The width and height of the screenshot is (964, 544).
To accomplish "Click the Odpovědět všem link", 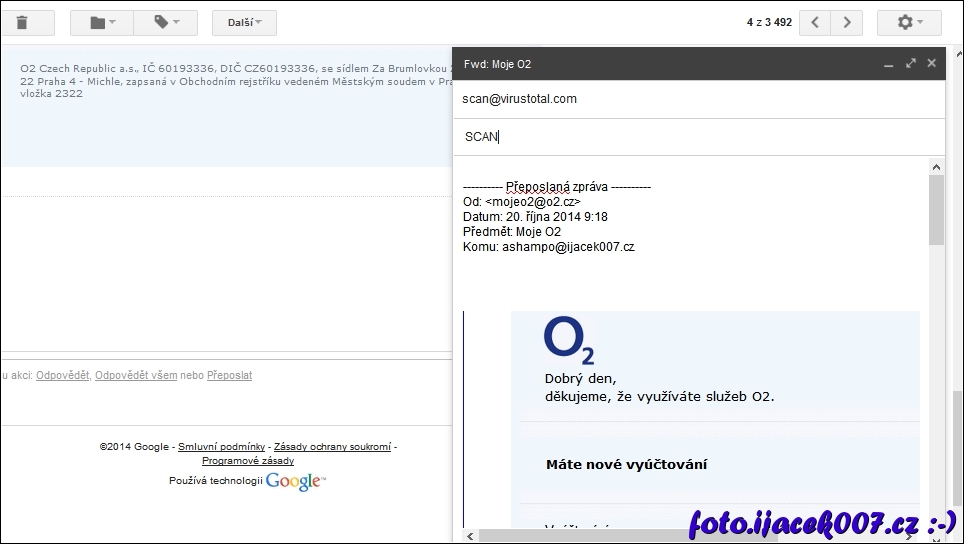I will (136, 376).
